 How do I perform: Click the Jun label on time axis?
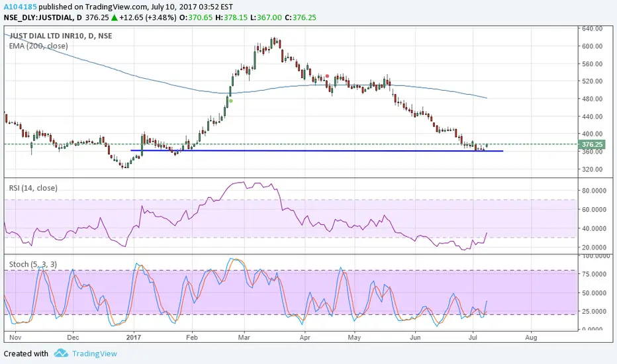click(415, 338)
